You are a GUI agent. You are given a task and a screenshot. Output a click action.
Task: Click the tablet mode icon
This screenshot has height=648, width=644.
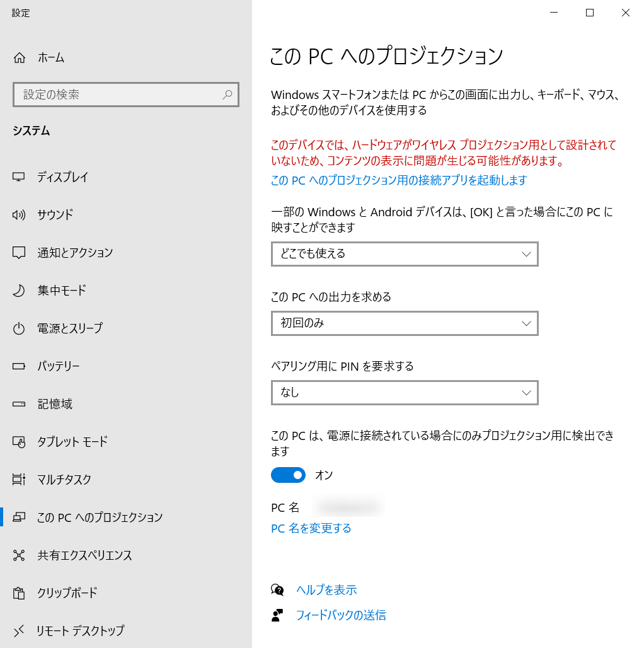18,442
